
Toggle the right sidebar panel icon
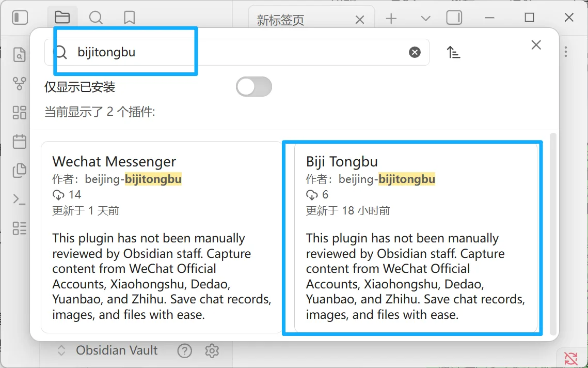(454, 18)
